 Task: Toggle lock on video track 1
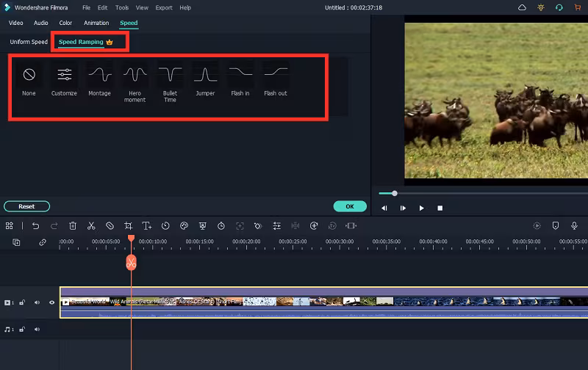point(22,302)
